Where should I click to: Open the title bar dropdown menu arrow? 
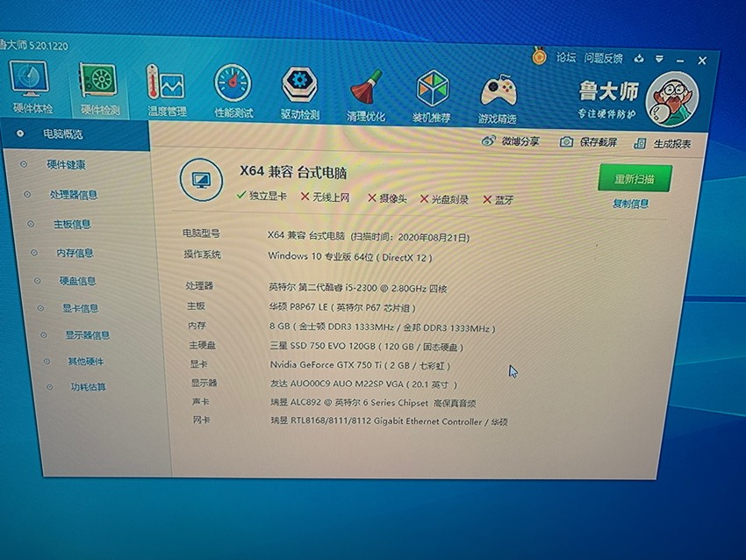click(x=659, y=60)
